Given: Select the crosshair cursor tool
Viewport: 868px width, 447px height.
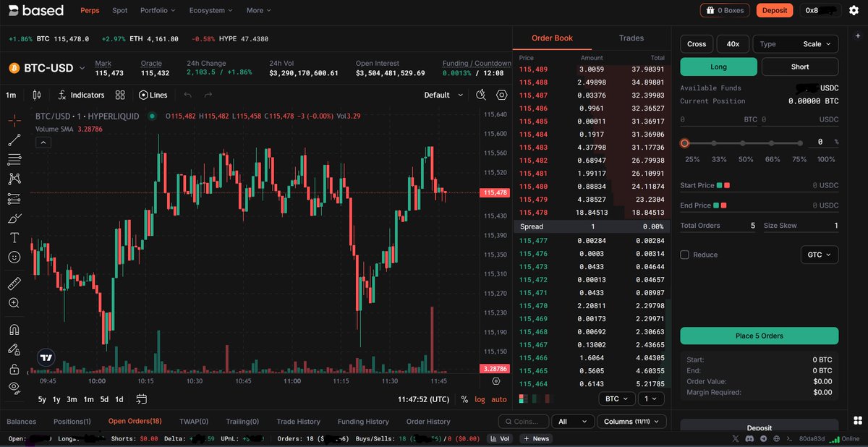Looking at the screenshot, I should (14, 120).
